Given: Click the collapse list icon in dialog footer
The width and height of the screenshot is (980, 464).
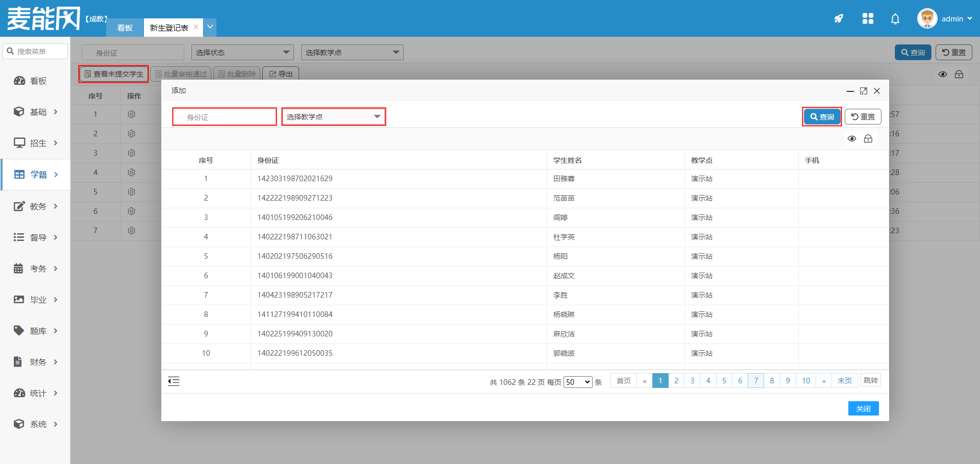Looking at the screenshot, I should [174, 381].
